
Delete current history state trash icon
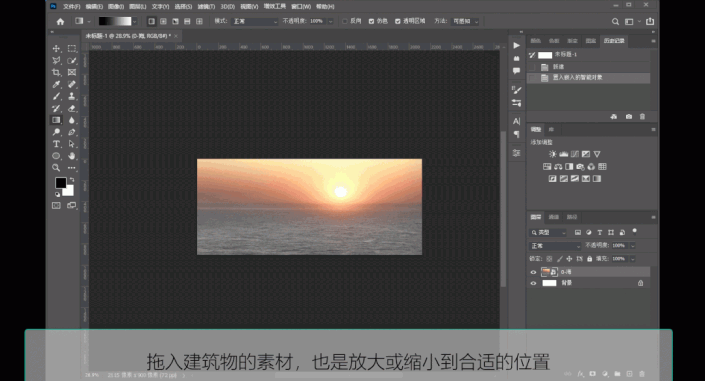pos(642,117)
